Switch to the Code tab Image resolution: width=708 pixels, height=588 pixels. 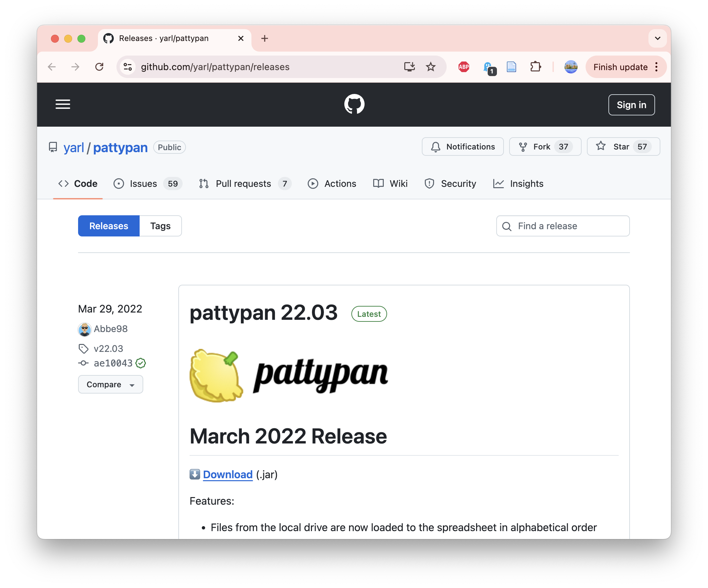click(x=78, y=184)
